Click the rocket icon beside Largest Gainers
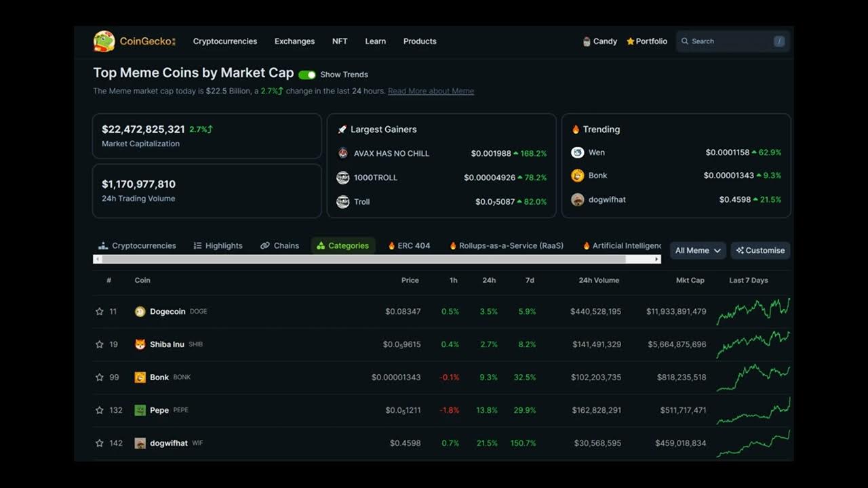The image size is (868, 488). pos(342,129)
